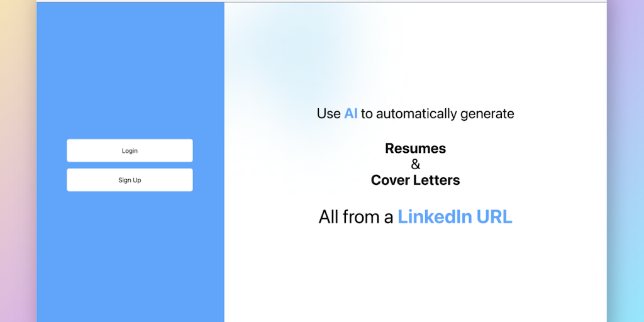Select the blue "LinkedIn" word
This screenshot has height=322, width=644.
pos(435,217)
